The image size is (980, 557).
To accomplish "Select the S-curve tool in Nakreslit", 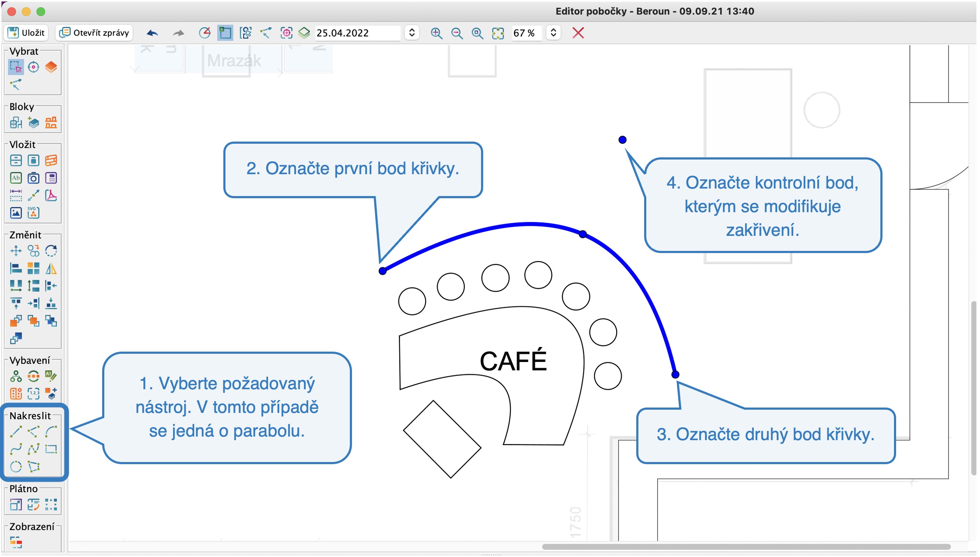I will 16,450.
